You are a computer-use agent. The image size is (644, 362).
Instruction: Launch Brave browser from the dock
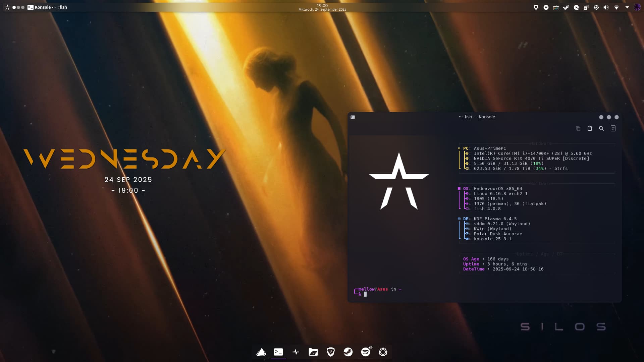331,352
